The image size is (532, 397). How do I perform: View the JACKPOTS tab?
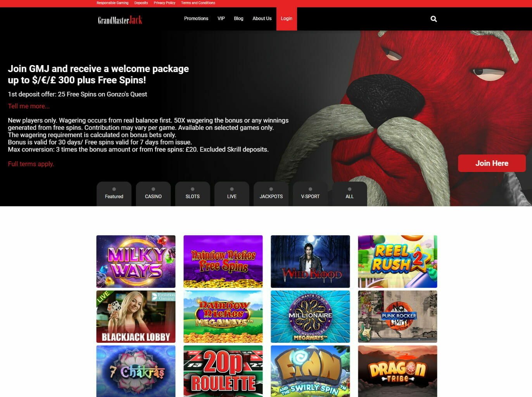tap(271, 194)
